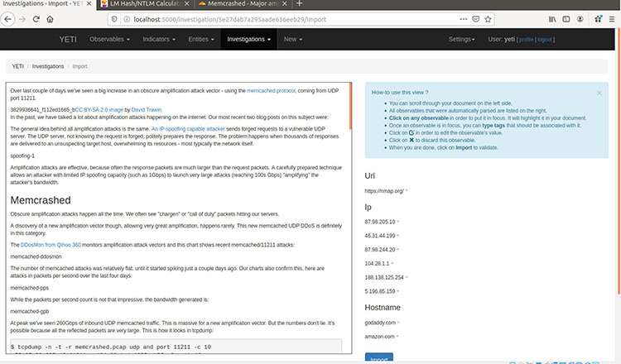Image resolution: width=621 pixels, height=364 pixels.
Task: Open a new browser tab
Action: (300, 3)
